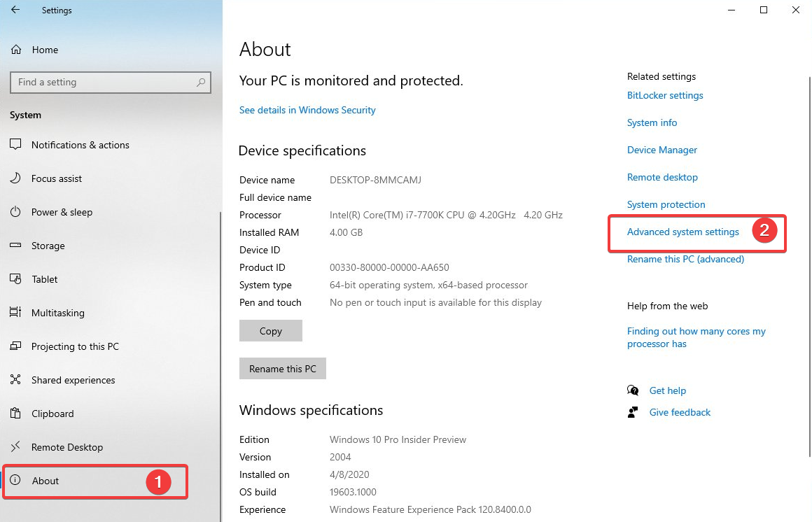This screenshot has height=522, width=812.
Task: Click the search magnifier icon
Action: point(201,83)
